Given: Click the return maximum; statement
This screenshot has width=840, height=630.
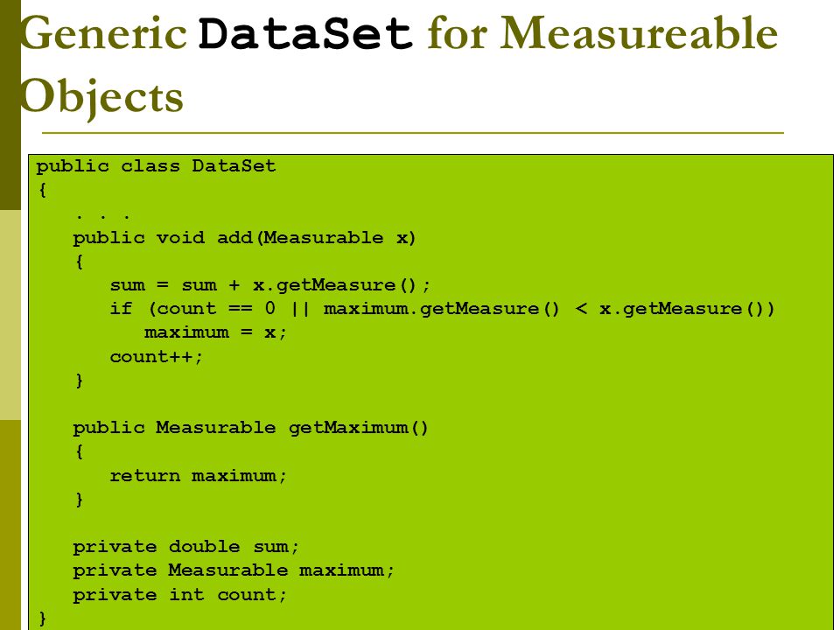Looking at the screenshot, I should [x=199, y=476].
